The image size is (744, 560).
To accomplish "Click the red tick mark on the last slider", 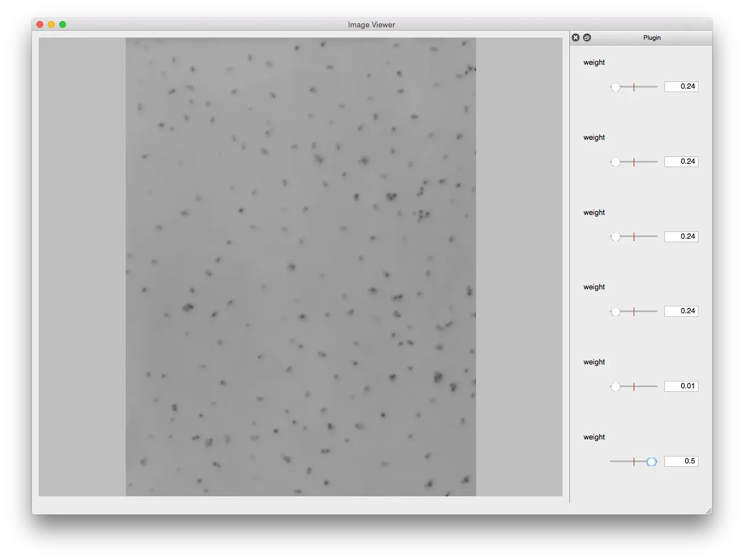I will tap(634, 462).
